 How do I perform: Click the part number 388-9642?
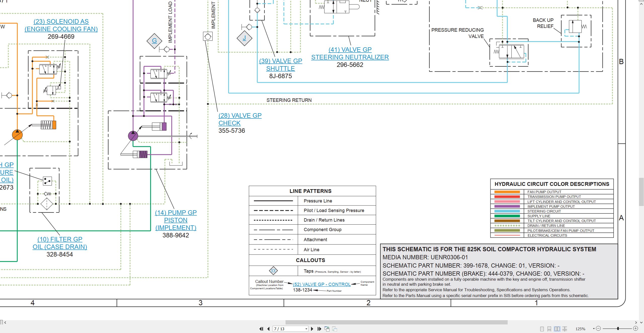pyautogui.click(x=176, y=235)
